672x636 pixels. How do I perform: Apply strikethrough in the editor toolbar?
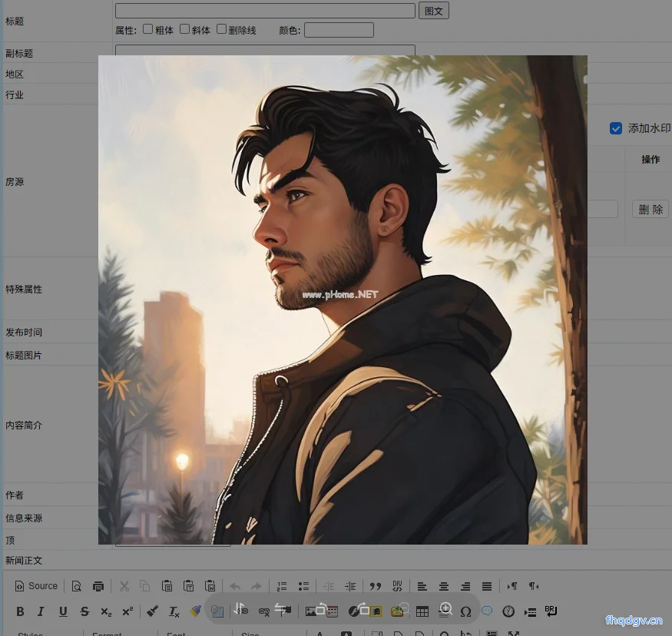tap(84, 611)
